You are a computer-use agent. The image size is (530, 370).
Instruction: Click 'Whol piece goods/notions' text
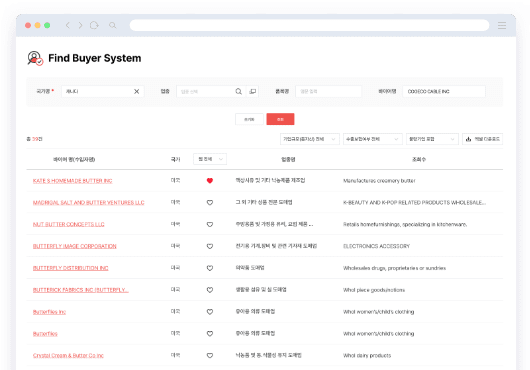(x=374, y=290)
